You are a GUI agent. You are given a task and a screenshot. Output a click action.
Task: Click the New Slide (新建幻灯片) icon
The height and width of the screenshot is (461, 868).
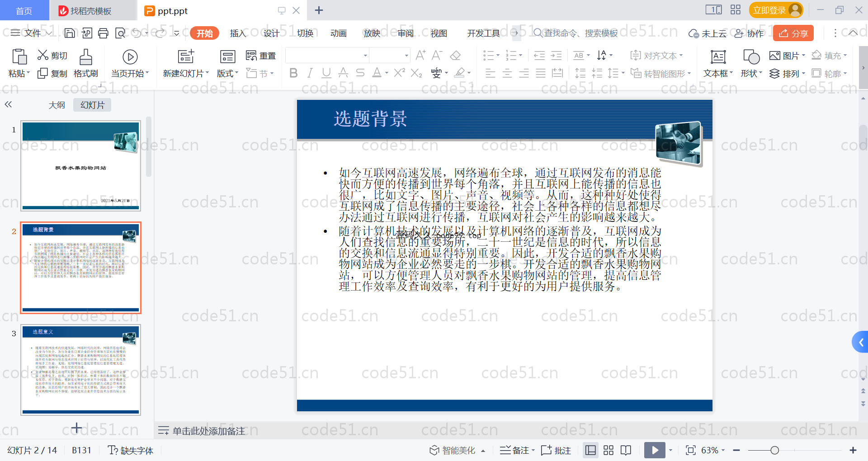pos(186,56)
